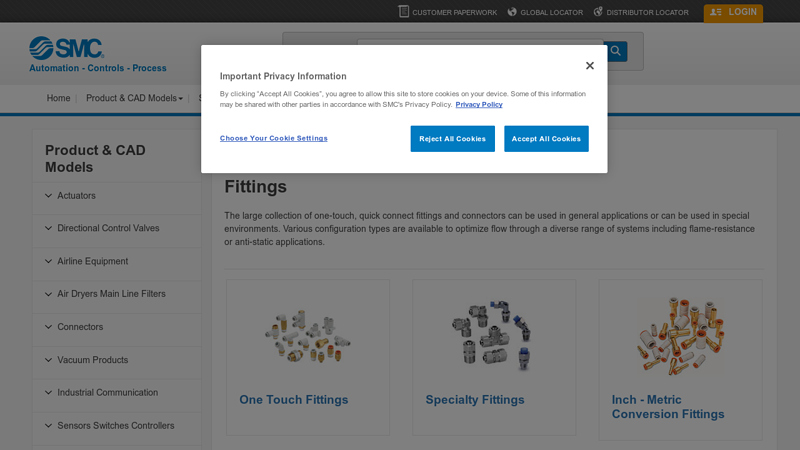Open Global Locator globe icon
The height and width of the screenshot is (450, 800).
point(512,12)
